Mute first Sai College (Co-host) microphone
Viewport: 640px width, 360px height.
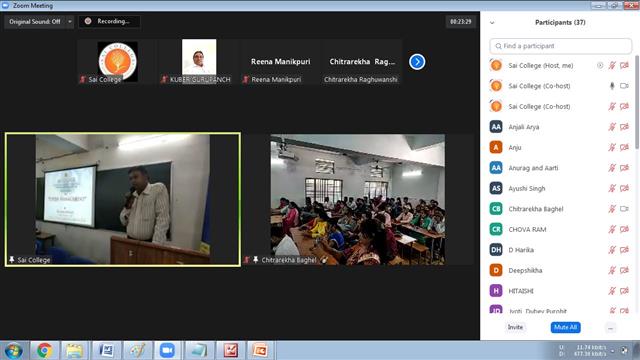pos(612,86)
